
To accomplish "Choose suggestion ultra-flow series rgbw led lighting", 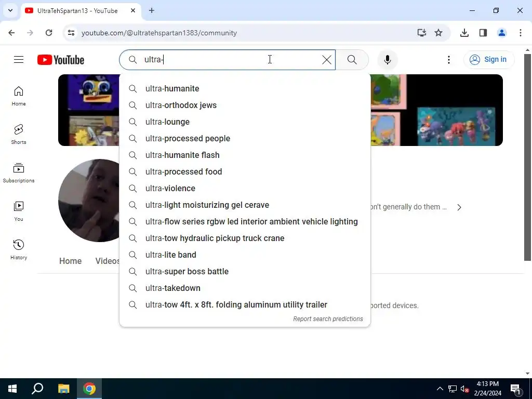I will tap(245, 221).
